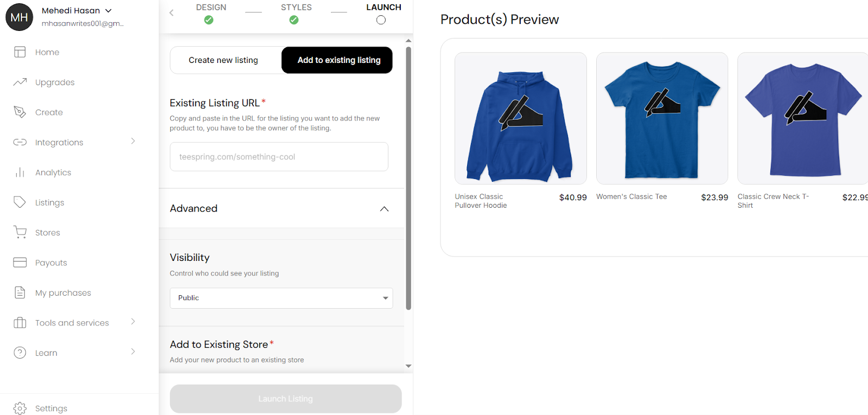Select the Classic Crew Neck T-Shirt thumbnail
Viewport: 868px width, 415px height.
click(803, 118)
